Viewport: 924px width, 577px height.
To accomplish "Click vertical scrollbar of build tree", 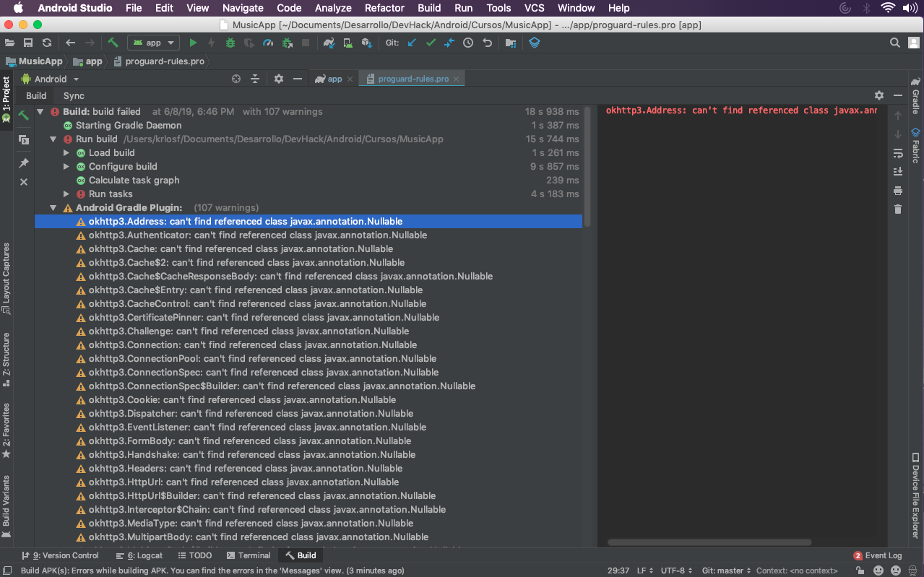I will pyautogui.click(x=588, y=165).
